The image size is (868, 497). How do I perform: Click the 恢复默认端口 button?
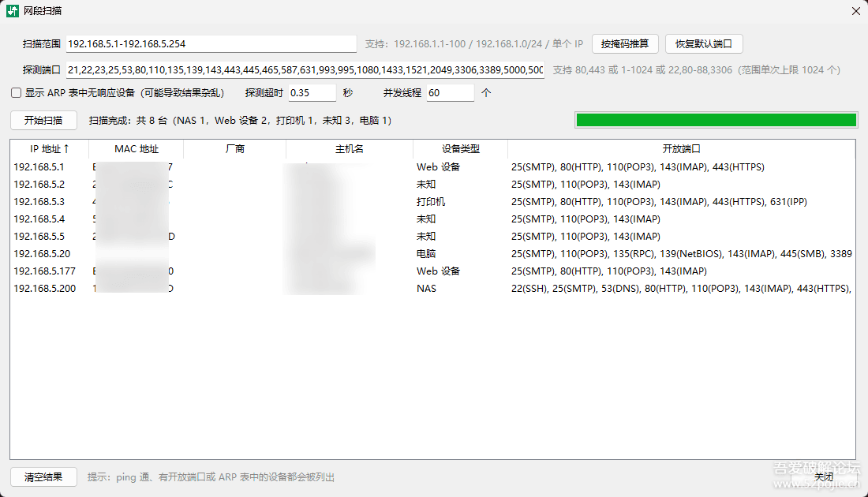(704, 43)
